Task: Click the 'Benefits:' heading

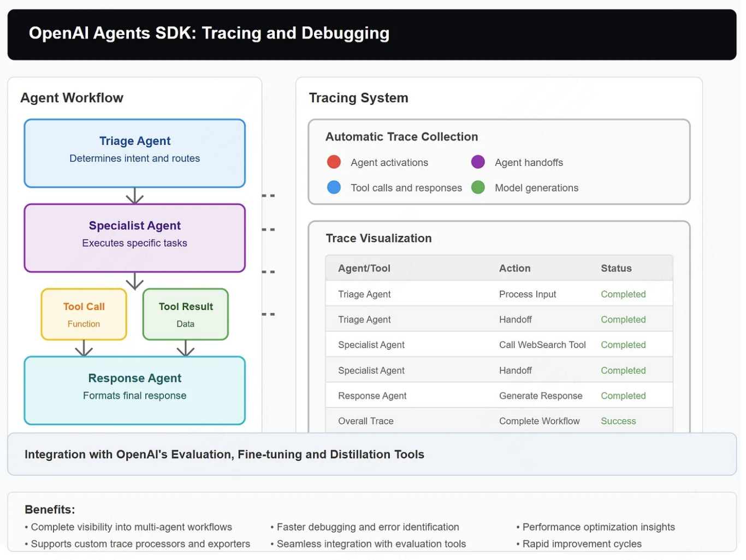Action: pyautogui.click(x=50, y=509)
